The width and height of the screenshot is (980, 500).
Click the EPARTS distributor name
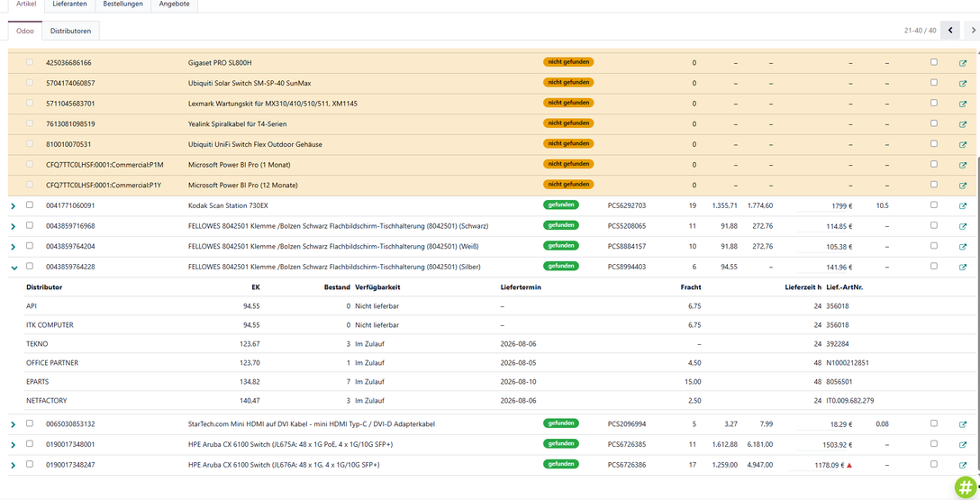37,381
